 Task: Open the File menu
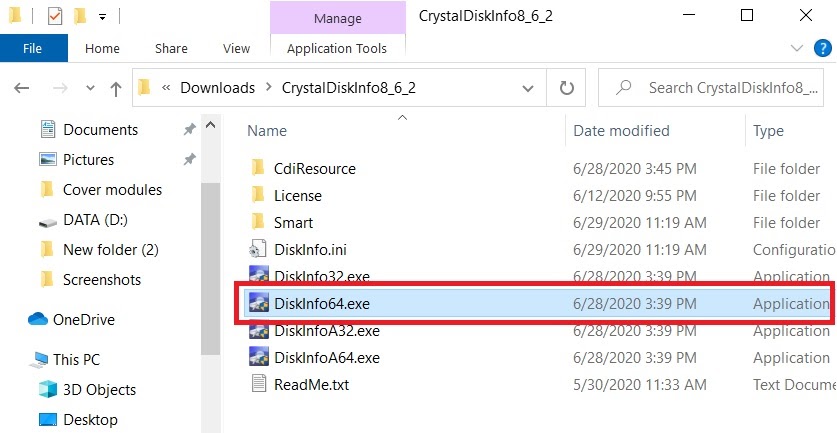point(33,49)
